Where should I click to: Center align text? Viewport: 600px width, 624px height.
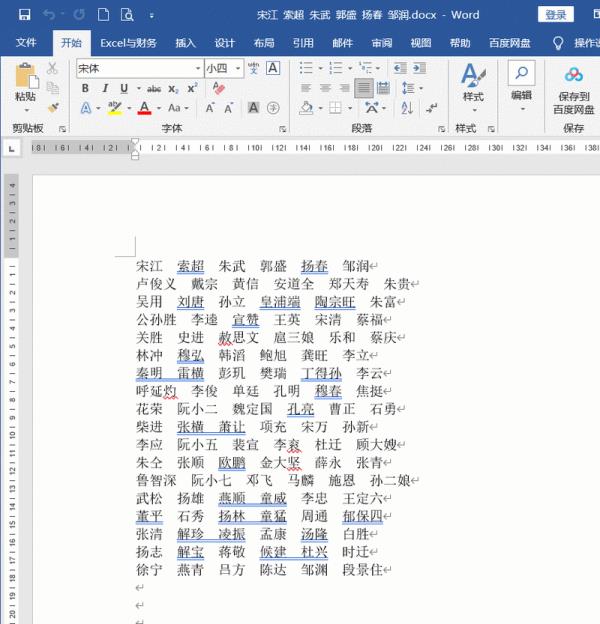[x=325, y=88]
